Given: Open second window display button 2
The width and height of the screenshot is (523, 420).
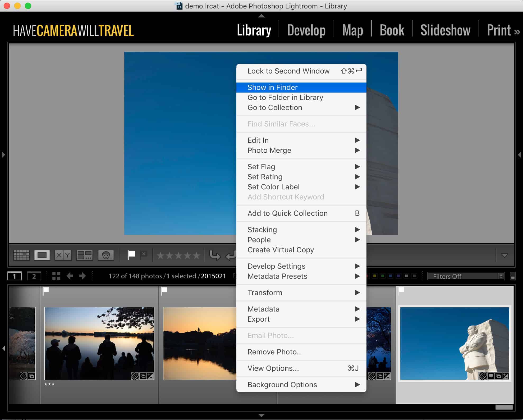Looking at the screenshot, I should point(34,276).
